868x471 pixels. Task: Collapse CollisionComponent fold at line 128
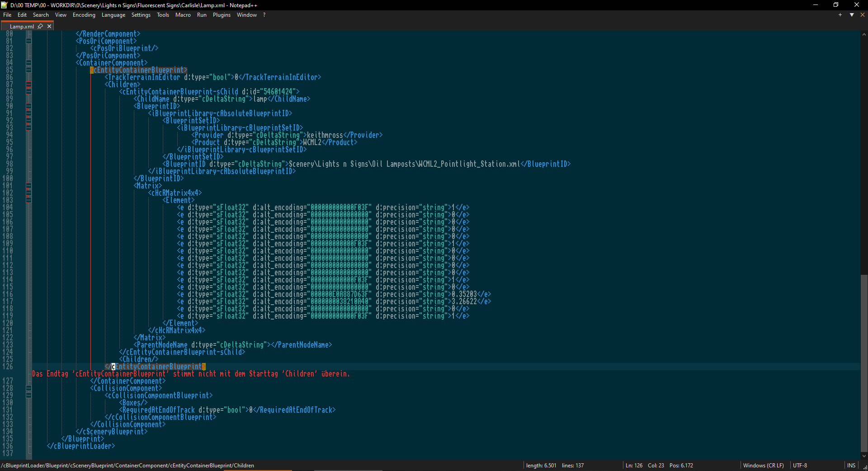tap(29, 388)
